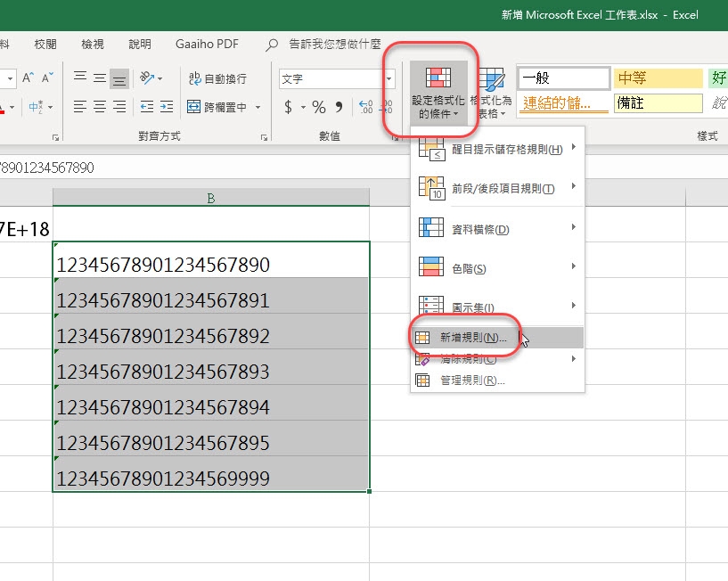
Task: Click the increase decimal icon
Action: pyautogui.click(x=365, y=107)
